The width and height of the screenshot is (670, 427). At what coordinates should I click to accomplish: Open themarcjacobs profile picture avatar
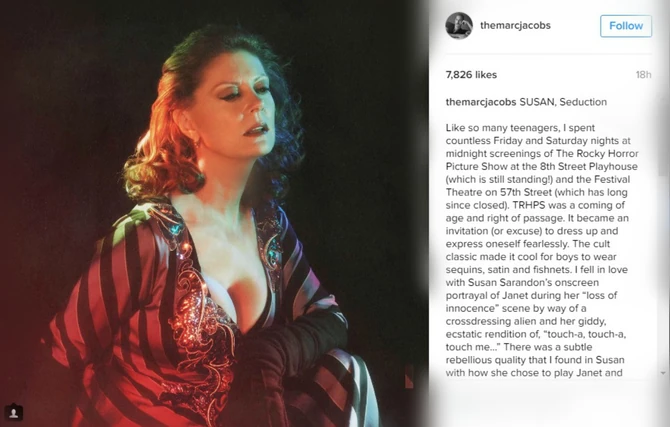459,26
